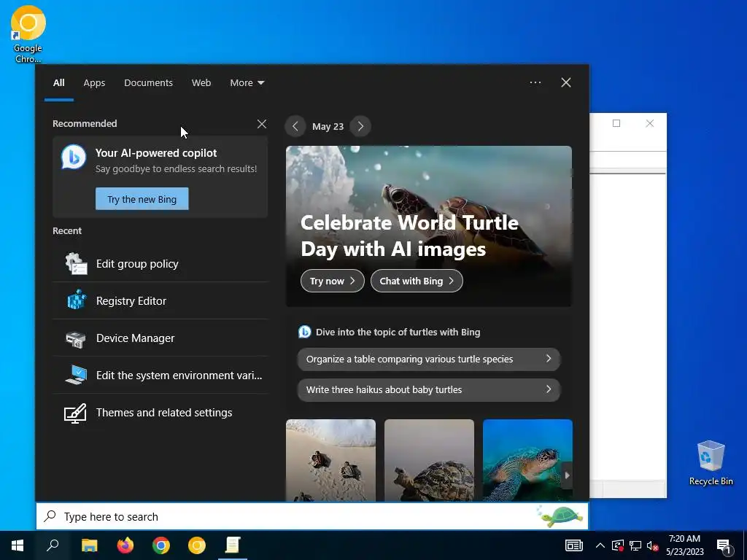The width and height of the screenshot is (747, 560).
Task: Open 'Themes and related settings' recent item
Action: tap(160, 413)
